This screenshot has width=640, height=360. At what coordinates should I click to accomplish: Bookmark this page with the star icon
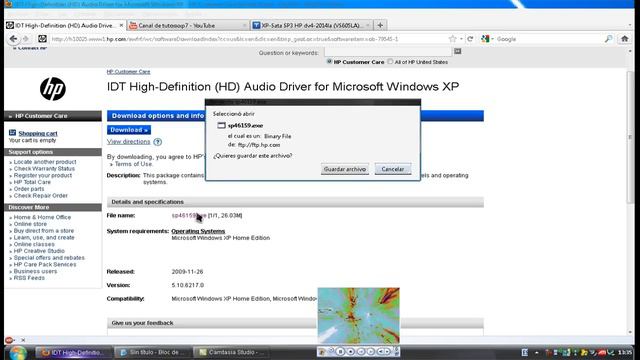pos(452,39)
